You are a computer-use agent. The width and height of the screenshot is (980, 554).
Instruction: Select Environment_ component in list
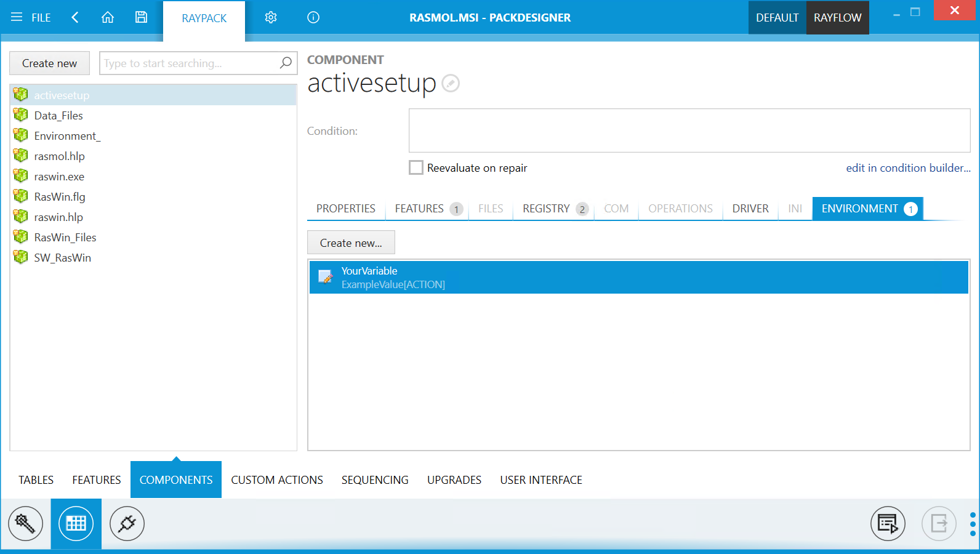click(x=153, y=135)
